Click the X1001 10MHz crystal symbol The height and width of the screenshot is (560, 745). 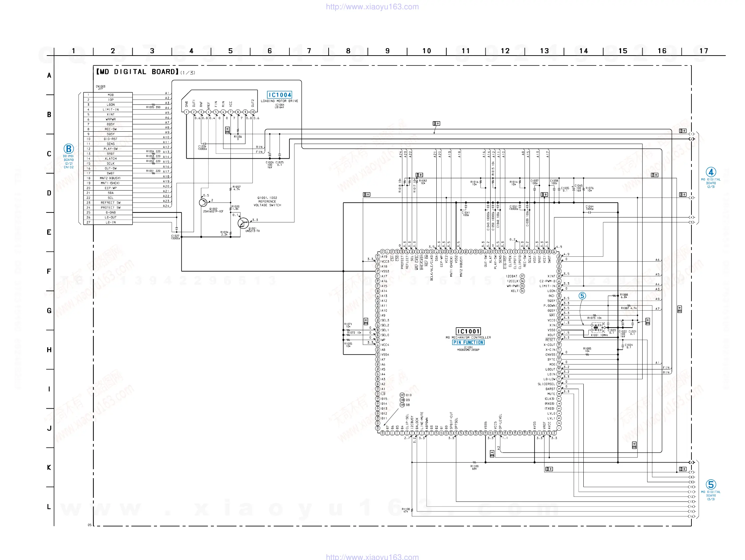(x=595, y=328)
